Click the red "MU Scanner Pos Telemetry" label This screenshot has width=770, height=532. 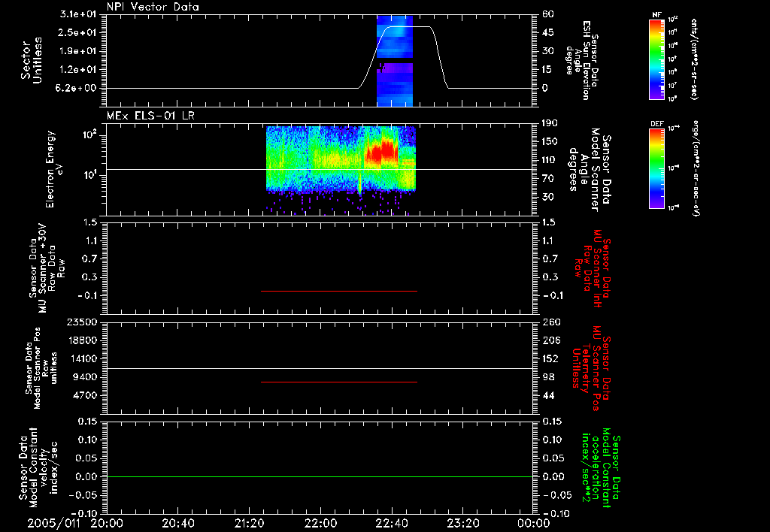tap(591, 368)
